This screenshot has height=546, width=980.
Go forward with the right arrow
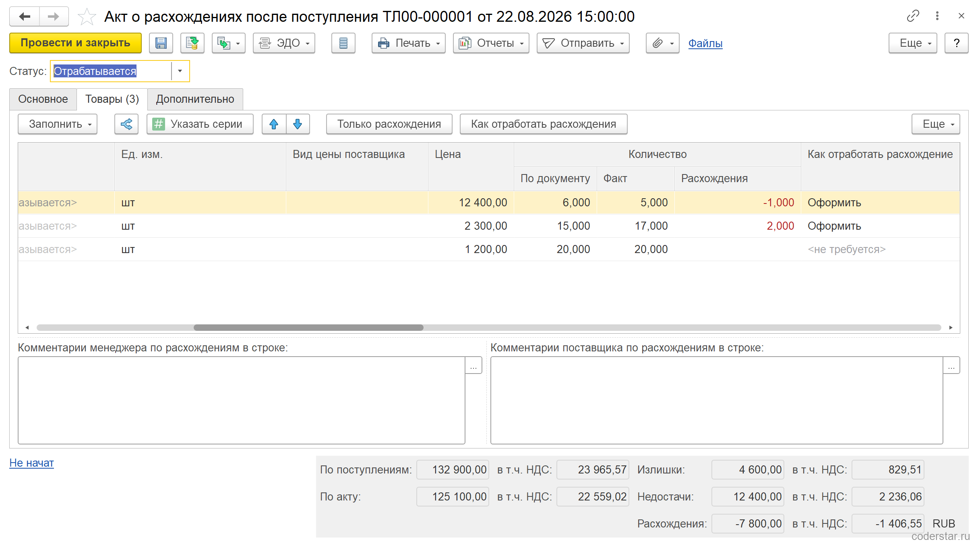pyautogui.click(x=54, y=17)
